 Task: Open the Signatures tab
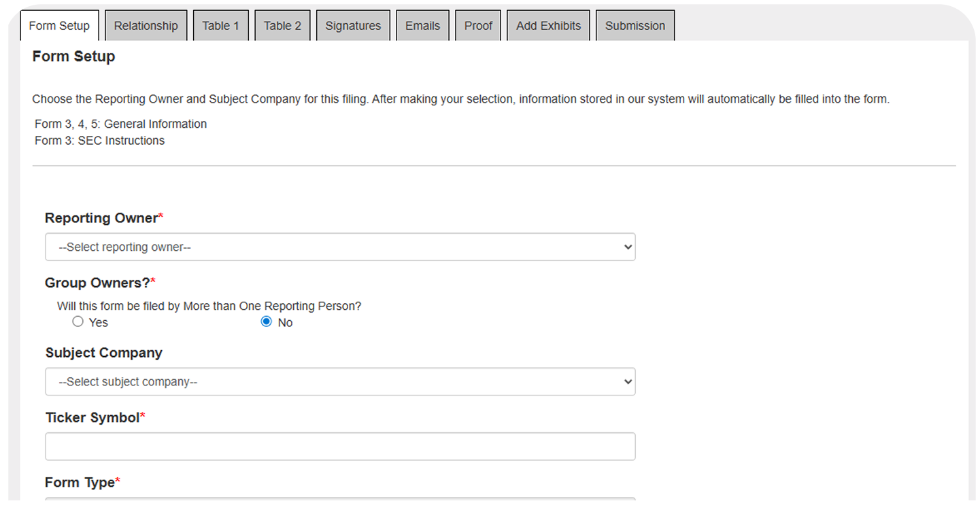click(353, 26)
